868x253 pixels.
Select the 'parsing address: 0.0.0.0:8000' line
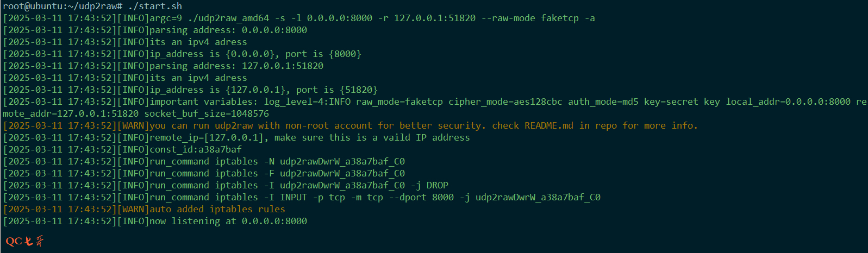228,30
